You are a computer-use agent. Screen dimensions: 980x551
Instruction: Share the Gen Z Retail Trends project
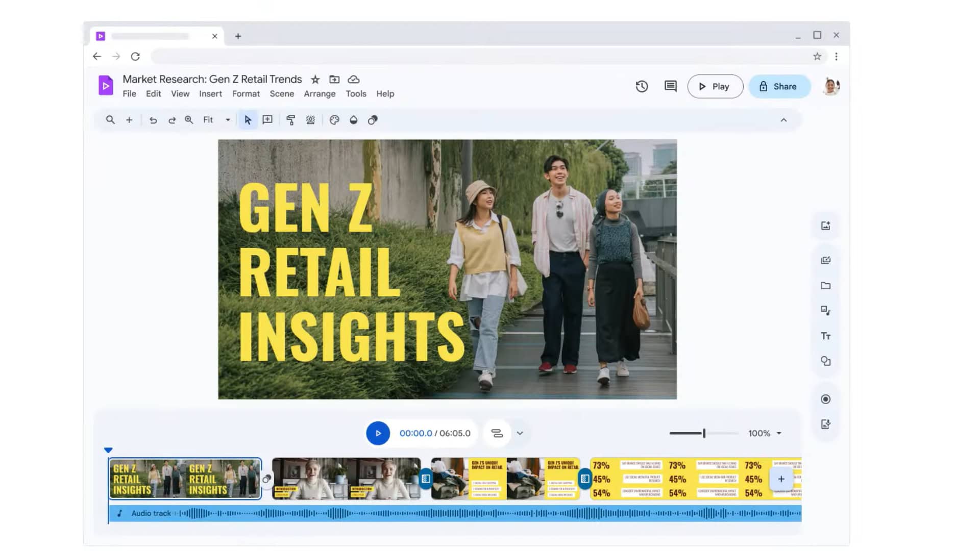tap(779, 86)
